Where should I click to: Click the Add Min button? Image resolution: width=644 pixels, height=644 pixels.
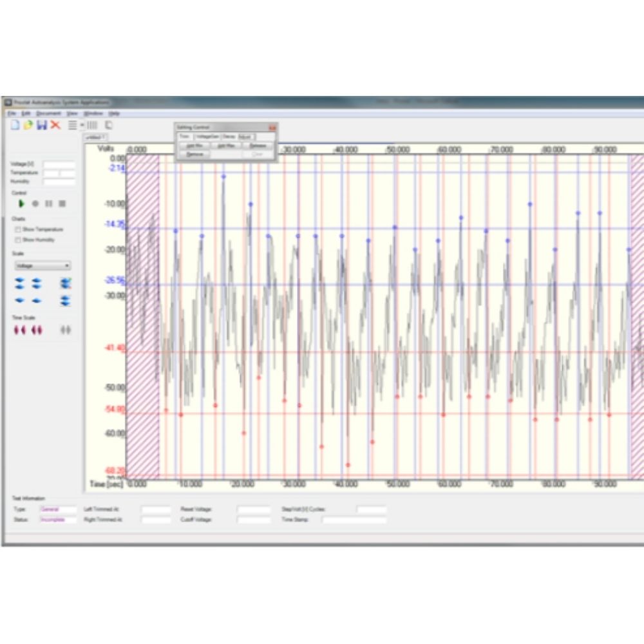194,146
